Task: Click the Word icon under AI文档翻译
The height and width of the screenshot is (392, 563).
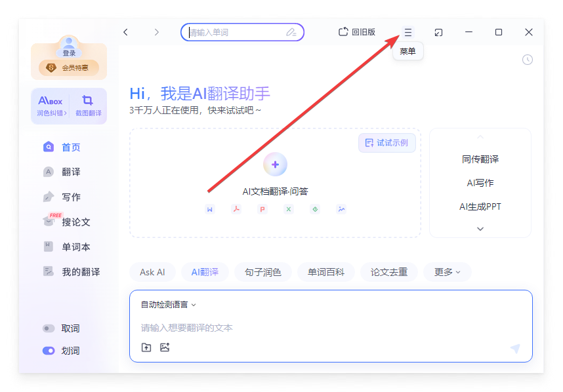Action: [210, 208]
